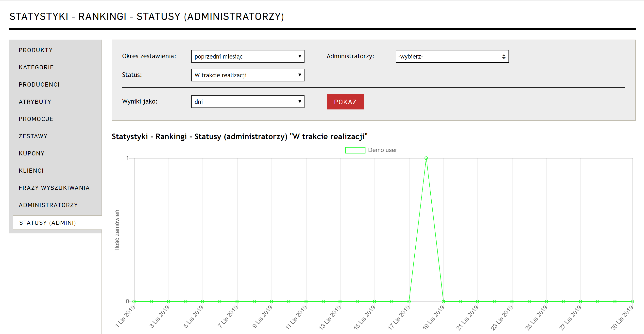Click the 1 Lis 2019 data point

tap(134, 302)
